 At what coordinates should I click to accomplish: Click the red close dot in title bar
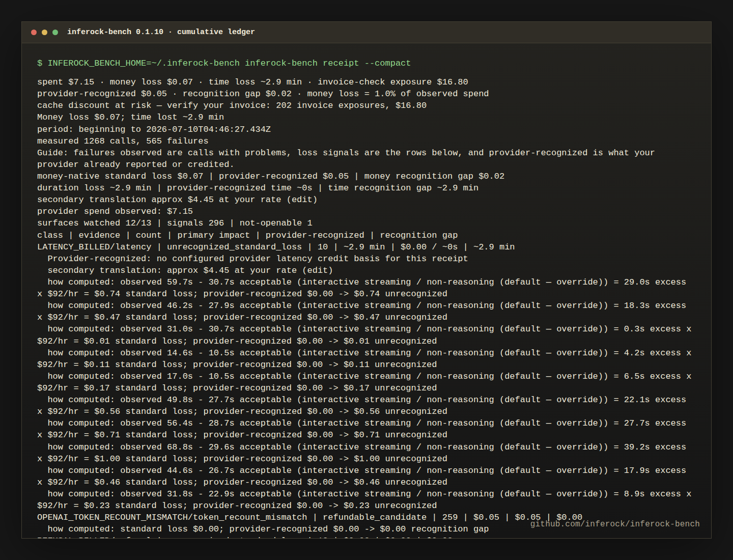34,32
